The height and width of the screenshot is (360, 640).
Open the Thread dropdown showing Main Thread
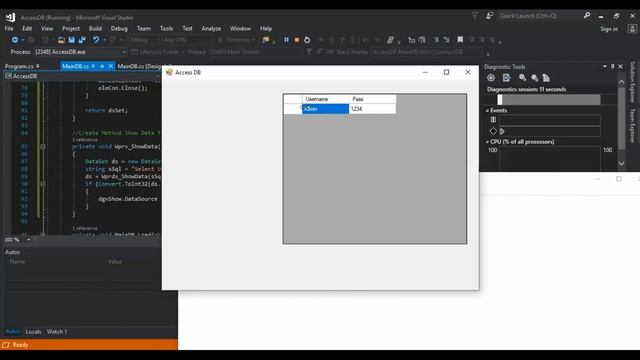coord(256,52)
